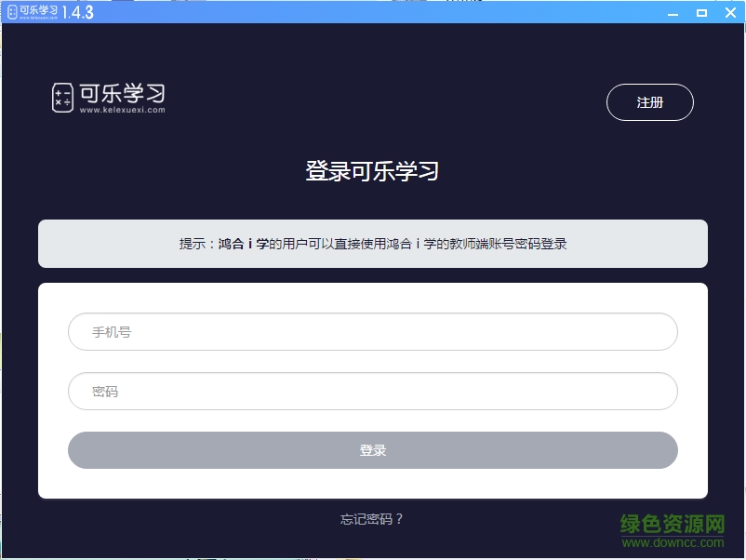Minimize the 可乐学习 window
The image size is (746, 560).
pyautogui.click(x=672, y=12)
